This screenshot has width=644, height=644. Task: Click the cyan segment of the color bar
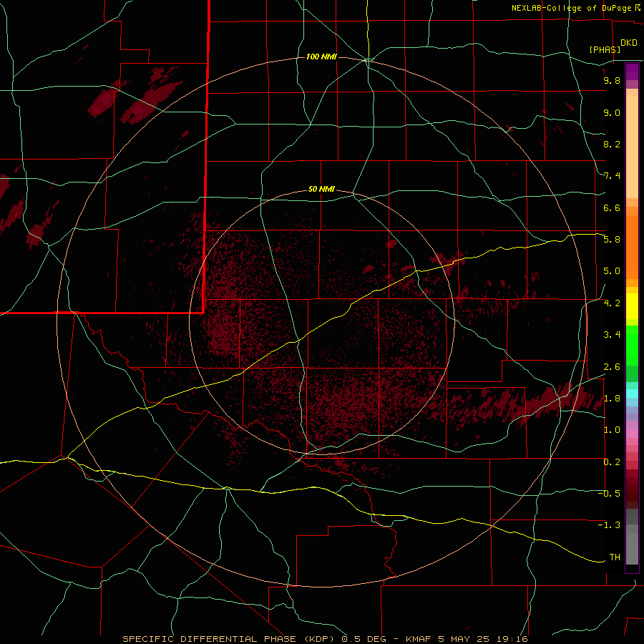[632, 394]
